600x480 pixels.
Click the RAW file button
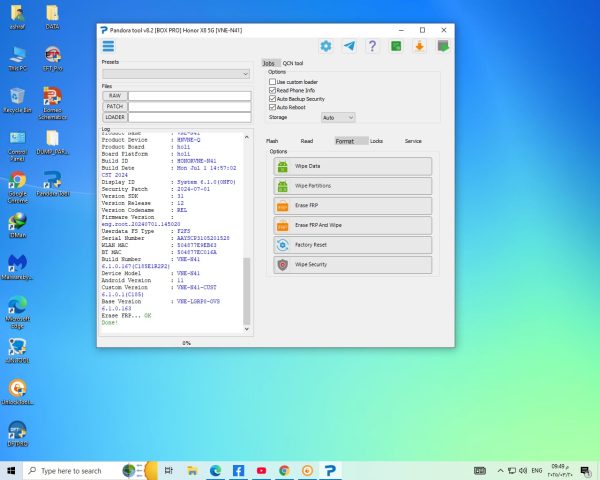tap(115, 96)
